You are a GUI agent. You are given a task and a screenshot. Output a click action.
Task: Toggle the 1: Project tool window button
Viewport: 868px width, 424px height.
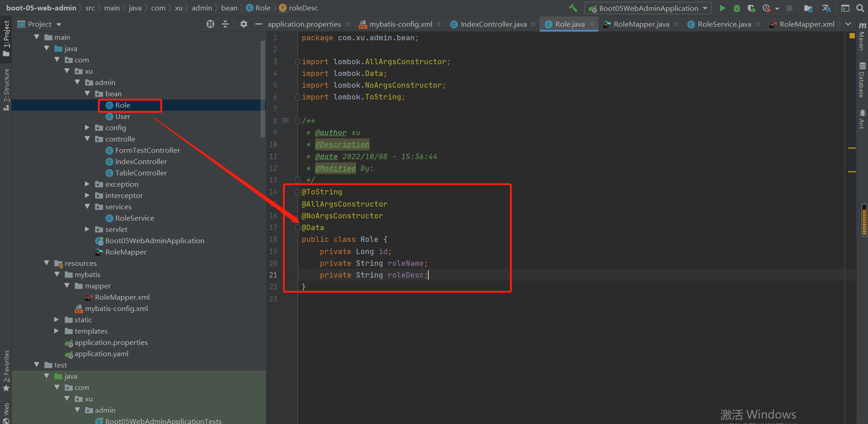point(6,39)
